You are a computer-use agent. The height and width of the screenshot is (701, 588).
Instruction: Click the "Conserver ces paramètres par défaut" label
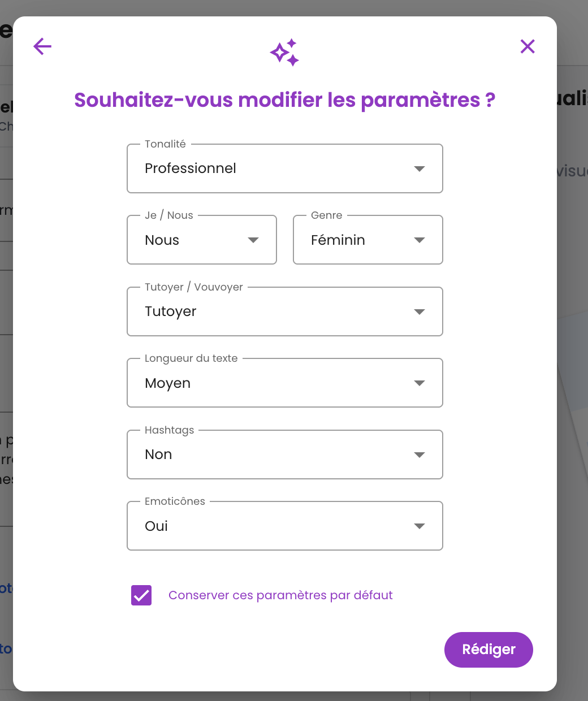[280, 595]
